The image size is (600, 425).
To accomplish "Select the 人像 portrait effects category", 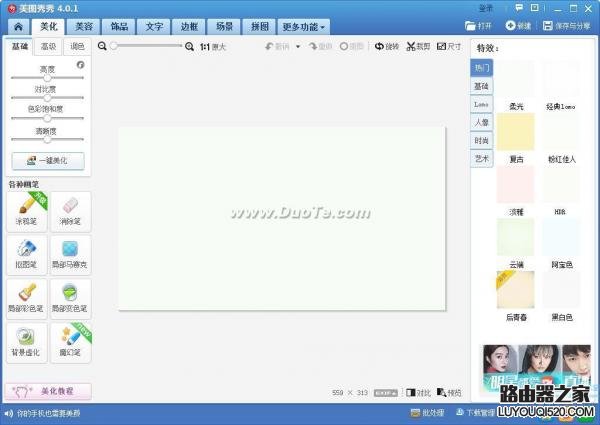I will click(x=481, y=122).
